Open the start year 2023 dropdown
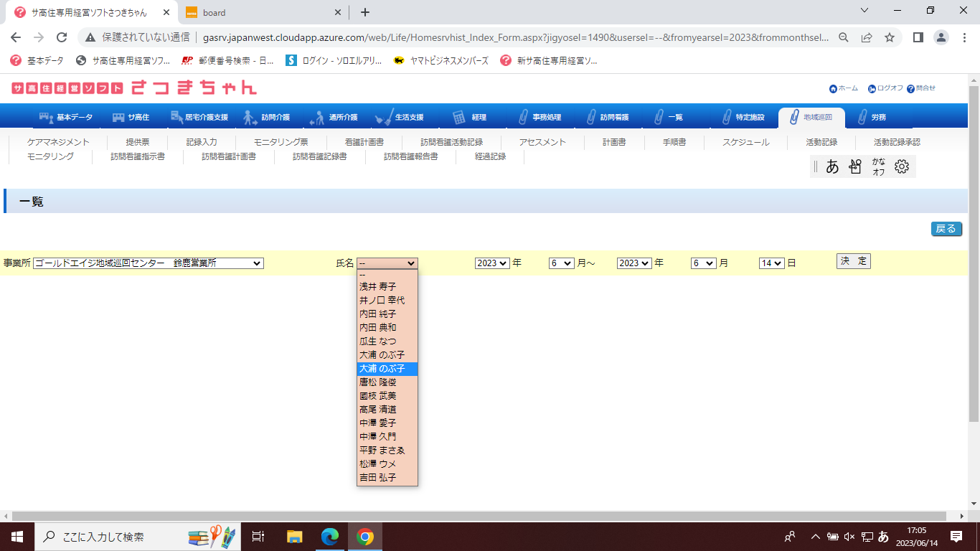This screenshot has width=980, height=551. pos(491,263)
